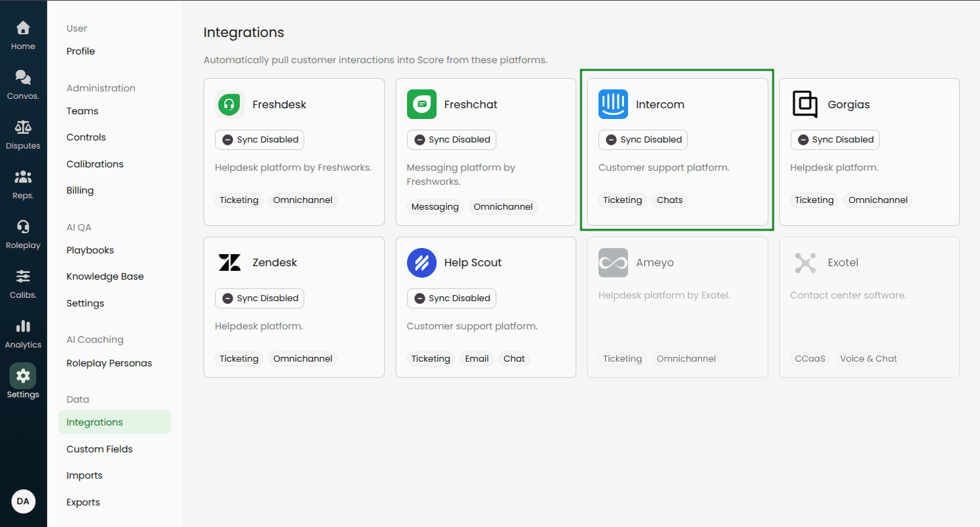The height and width of the screenshot is (527, 980).
Task: Open Analytics bar chart icon
Action: pyautogui.click(x=23, y=326)
